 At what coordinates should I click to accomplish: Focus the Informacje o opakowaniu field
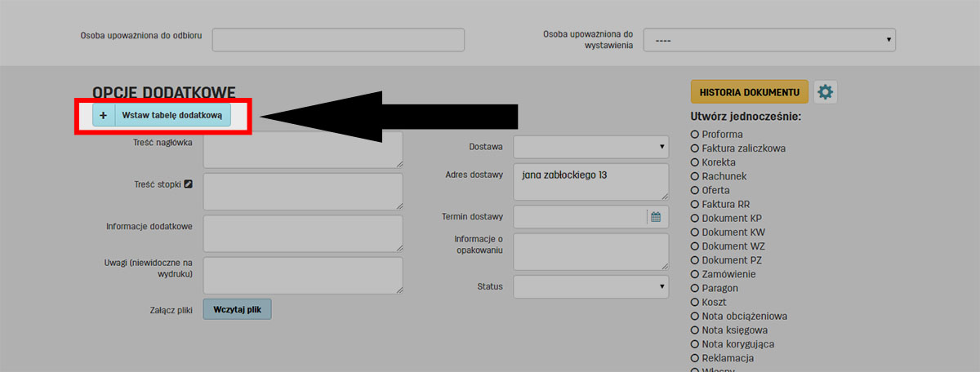point(590,251)
